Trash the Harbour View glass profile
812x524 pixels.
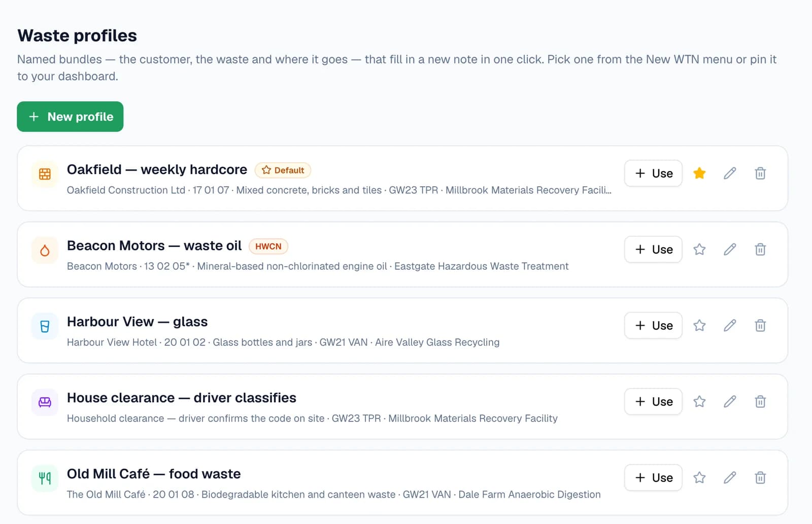[760, 326]
